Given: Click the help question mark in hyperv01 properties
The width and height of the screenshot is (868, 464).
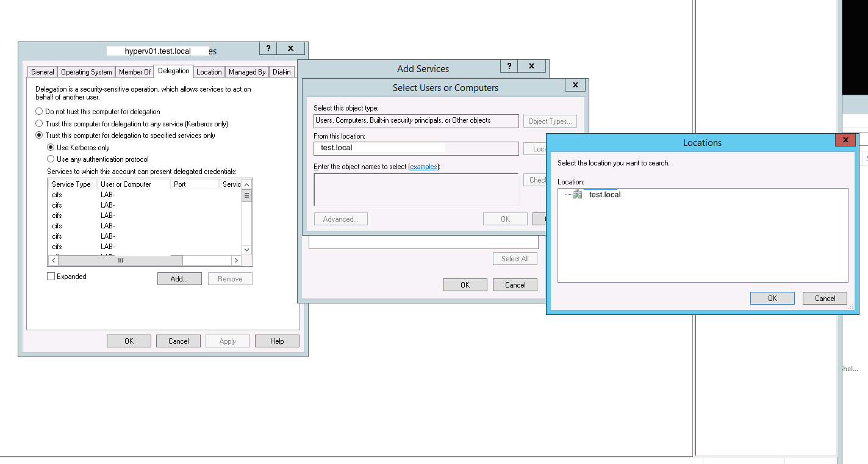Looking at the screenshot, I should (268, 48).
